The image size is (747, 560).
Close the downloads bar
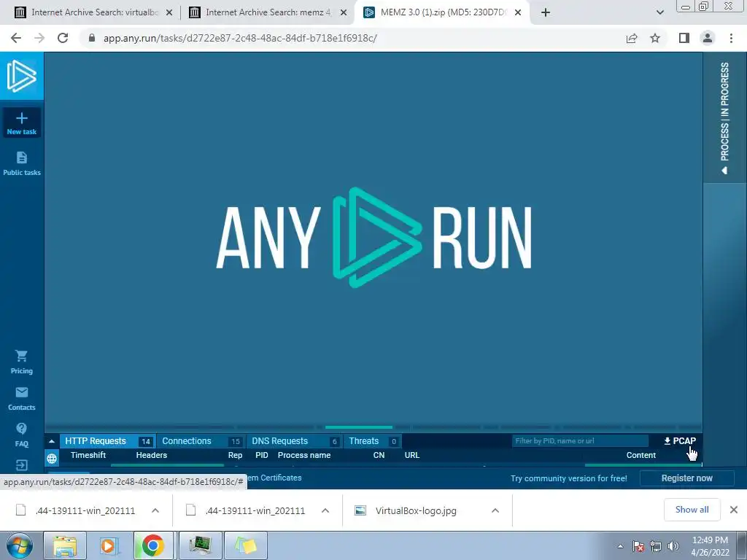click(734, 510)
